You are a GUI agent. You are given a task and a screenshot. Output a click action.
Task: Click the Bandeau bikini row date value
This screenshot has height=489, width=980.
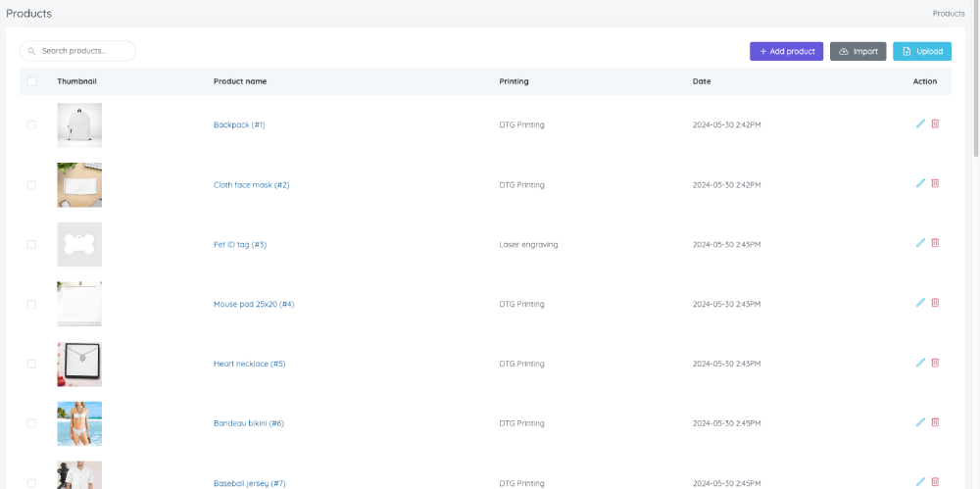point(726,423)
